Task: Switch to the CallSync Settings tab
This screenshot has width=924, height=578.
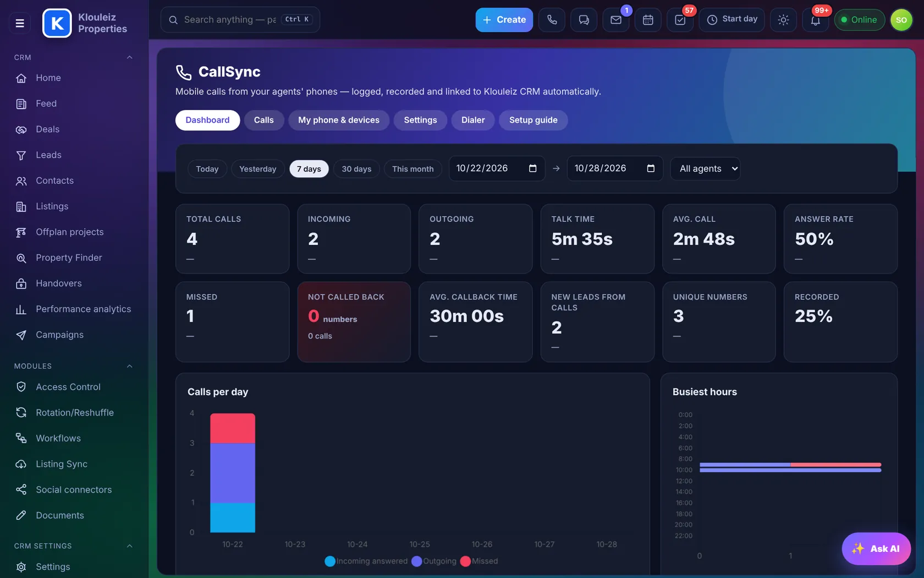Action: pos(420,120)
